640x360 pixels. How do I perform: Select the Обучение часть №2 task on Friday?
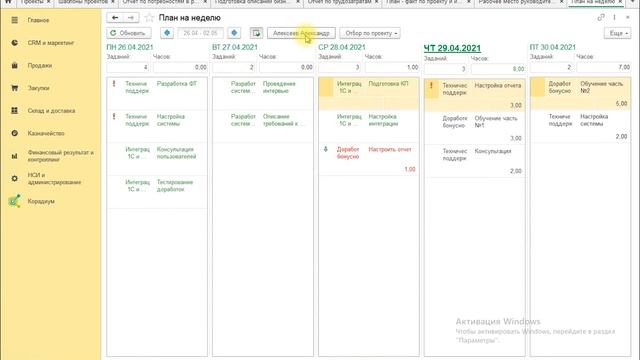(580, 93)
